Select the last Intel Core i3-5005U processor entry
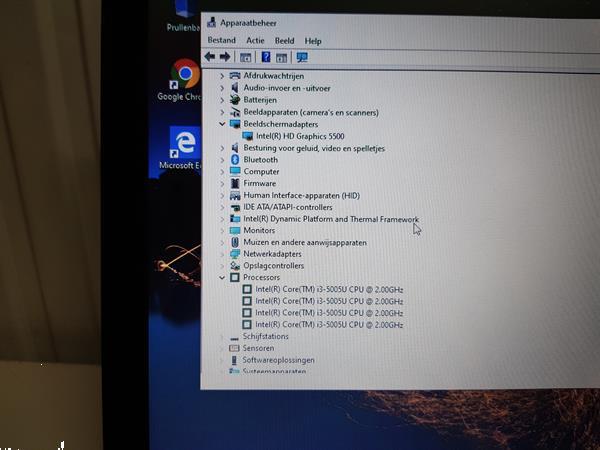 pyautogui.click(x=329, y=325)
